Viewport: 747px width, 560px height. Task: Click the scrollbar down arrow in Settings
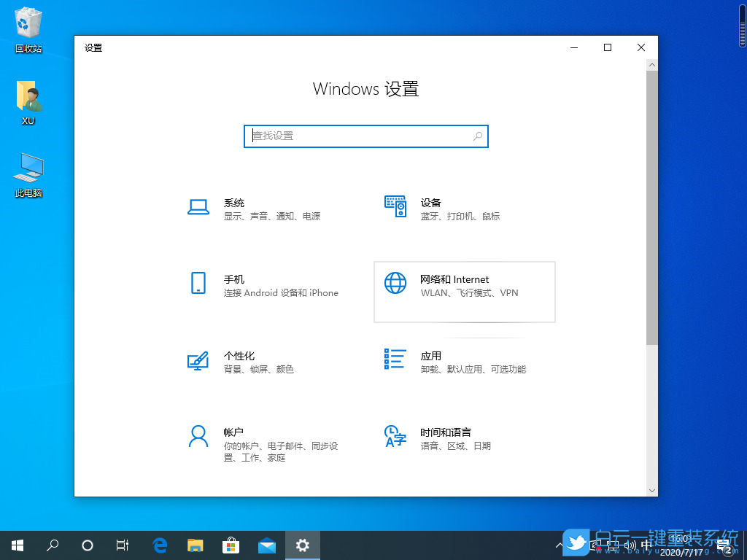click(x=651, y=491)
